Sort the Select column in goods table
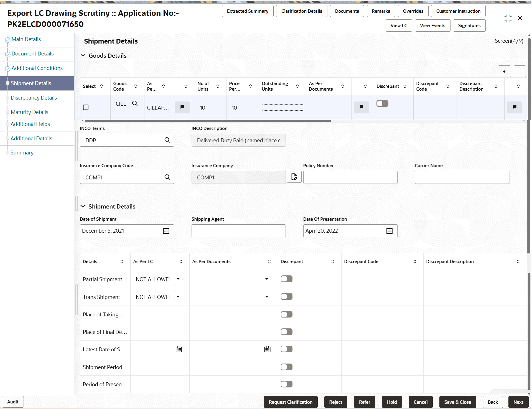Image resolution: width=532 pixels, height=409 pixels. pos(102,86)
